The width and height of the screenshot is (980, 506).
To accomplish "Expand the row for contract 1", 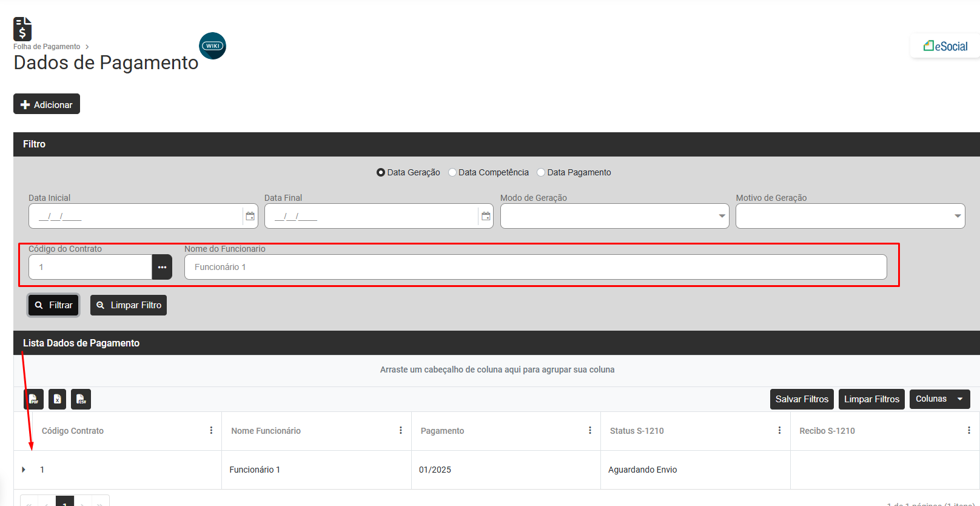I will pos(24,470).
